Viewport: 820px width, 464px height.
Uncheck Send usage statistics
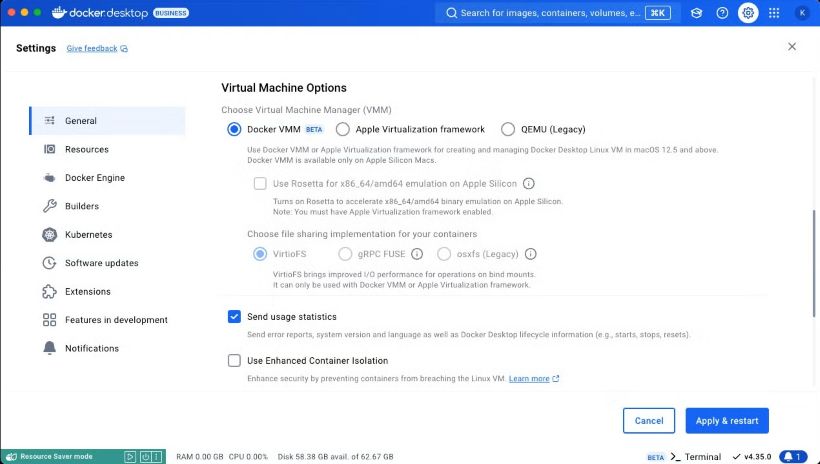(234, 317)
